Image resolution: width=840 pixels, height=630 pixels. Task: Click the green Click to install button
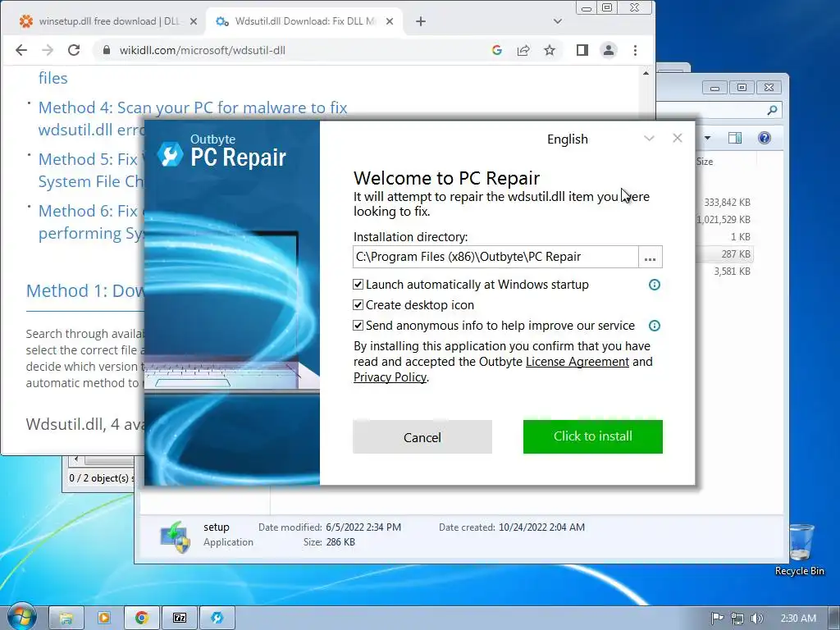click(x=592, y=436)
